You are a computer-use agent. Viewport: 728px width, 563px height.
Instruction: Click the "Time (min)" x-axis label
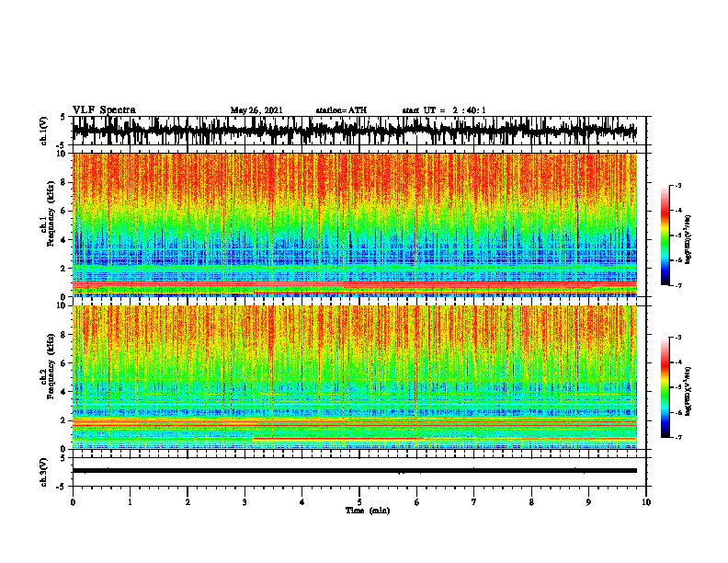pos(368,511)
